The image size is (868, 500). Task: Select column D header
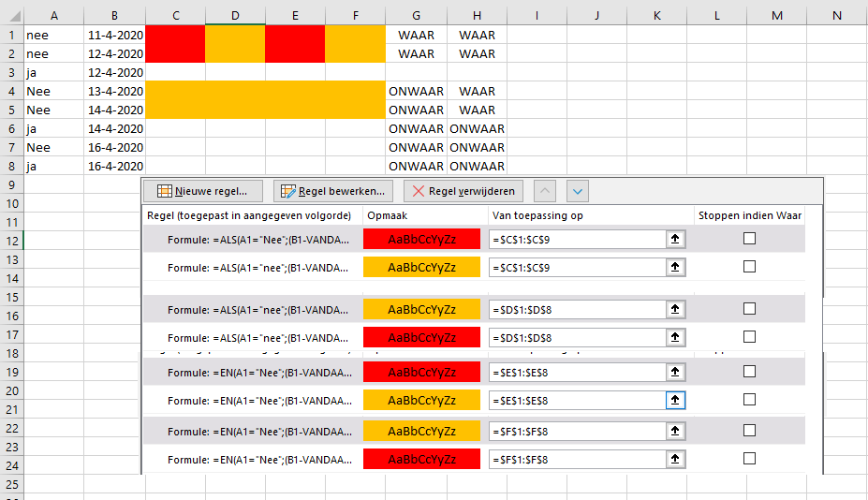tap(235, 16)
